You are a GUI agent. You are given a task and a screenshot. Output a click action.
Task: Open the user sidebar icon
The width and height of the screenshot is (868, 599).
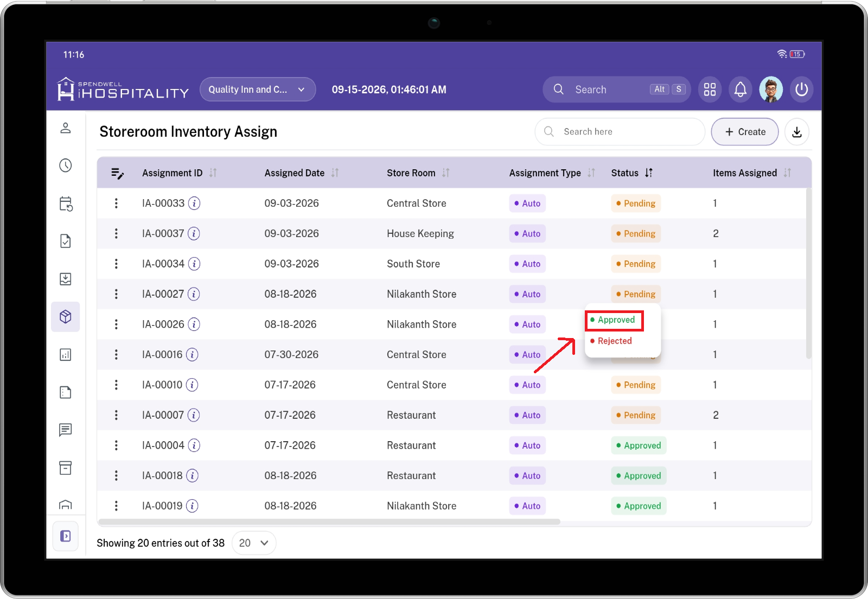pos(66,128)
